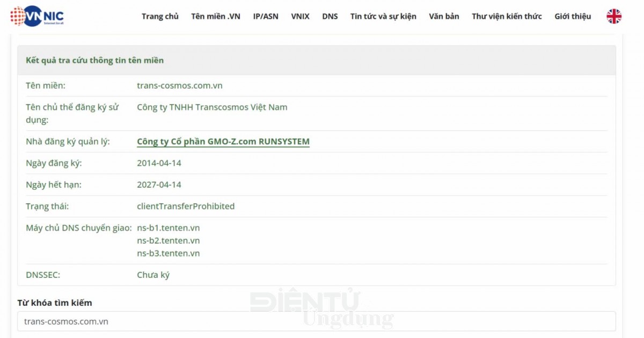
Task: Open the IP/ASN menu
Action: [x=266, y=16]
